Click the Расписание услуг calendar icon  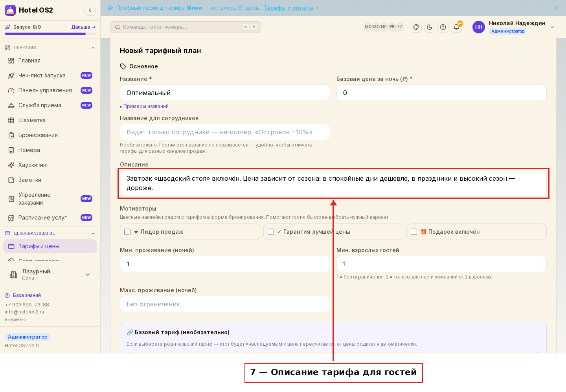[x=11, y=218]
